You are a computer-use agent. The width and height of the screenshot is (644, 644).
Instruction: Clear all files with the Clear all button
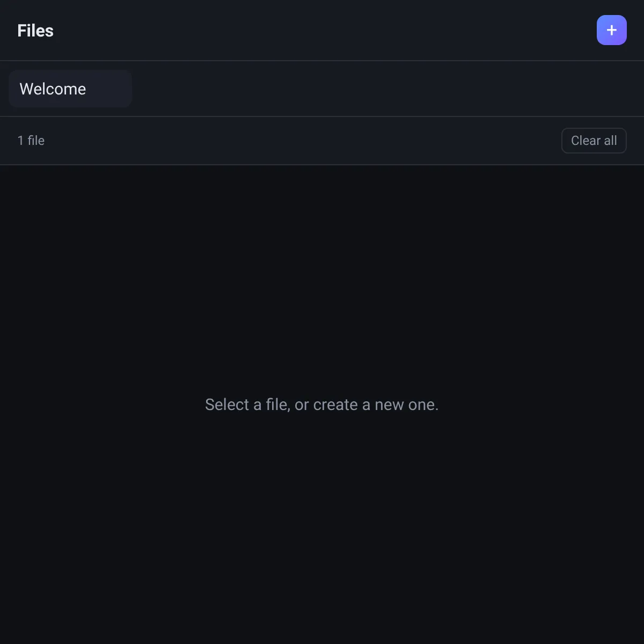click(x=594, y=141)
